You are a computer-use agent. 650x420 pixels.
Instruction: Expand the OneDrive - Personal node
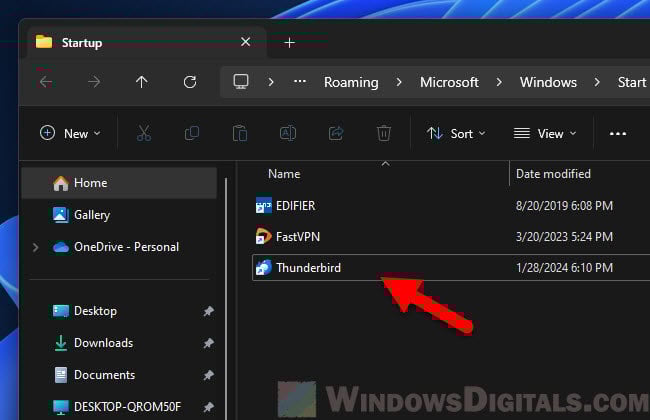pos(36,248)
